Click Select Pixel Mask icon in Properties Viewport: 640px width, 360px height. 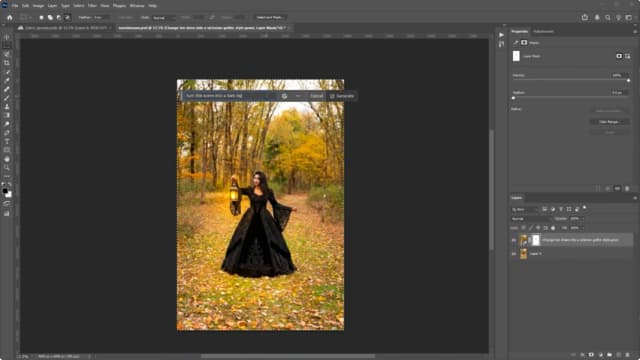[x=619, y=56]
